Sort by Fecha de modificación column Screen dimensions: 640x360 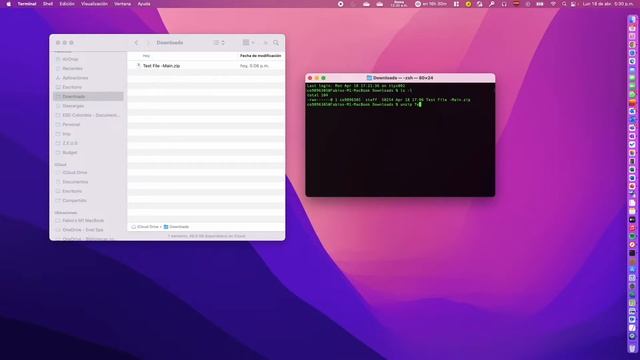click(x=260, y=56)
